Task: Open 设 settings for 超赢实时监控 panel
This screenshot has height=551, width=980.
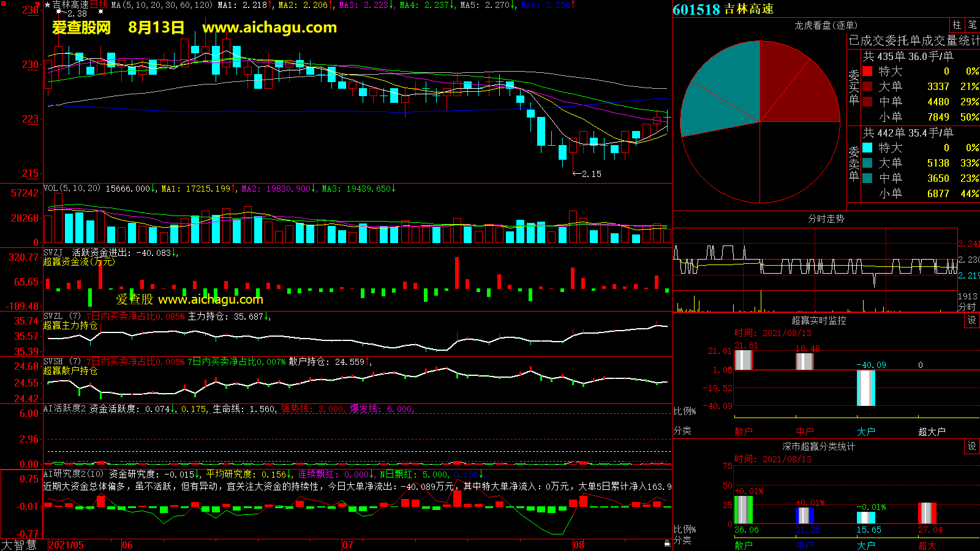Action: pos(971,320)
